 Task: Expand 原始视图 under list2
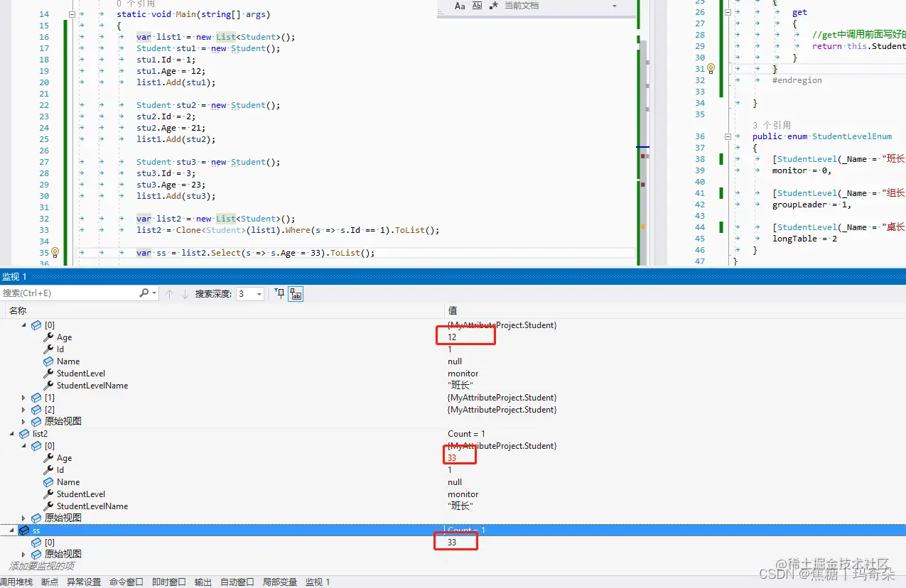(x=24, y=518)
